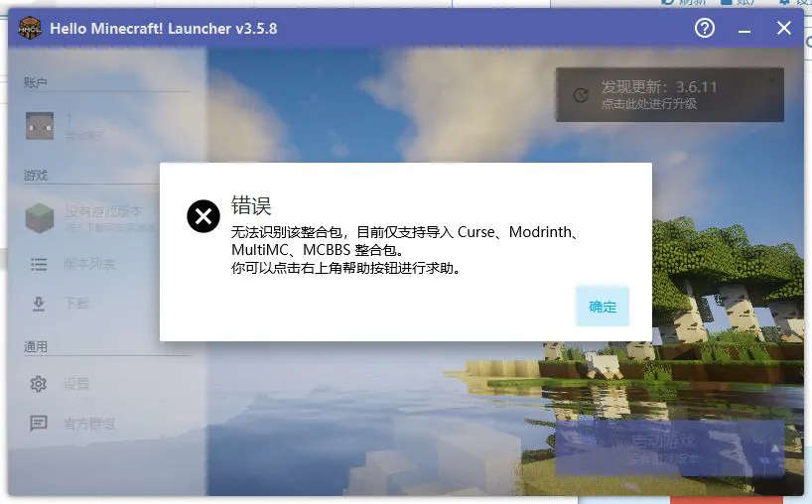
Task: Open the version list icon
Action: [x=39, y=265]
